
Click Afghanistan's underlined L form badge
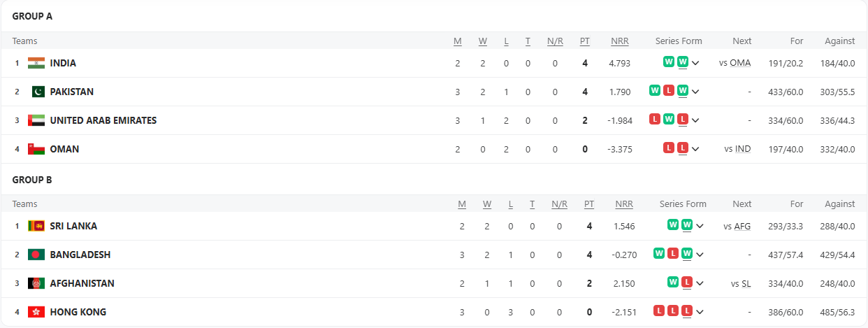pyautogui.click(x=687, y=283)
